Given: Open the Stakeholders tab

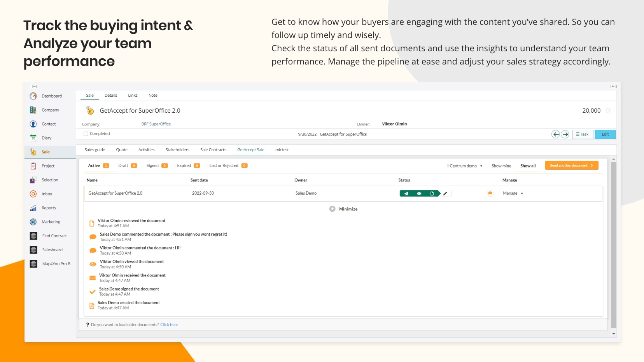Looking at the screenshot, I should click(177, 150).
